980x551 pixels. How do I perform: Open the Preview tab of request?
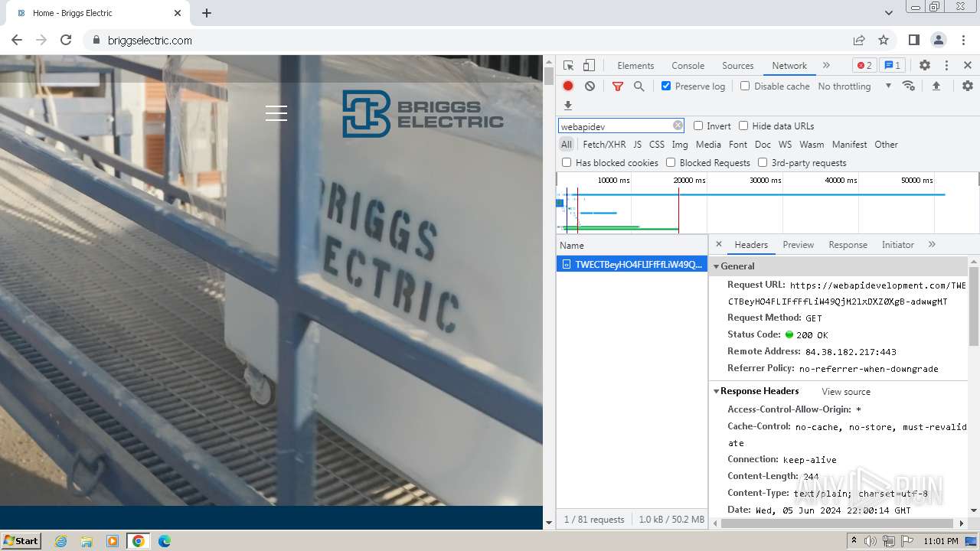click(798, 245)
